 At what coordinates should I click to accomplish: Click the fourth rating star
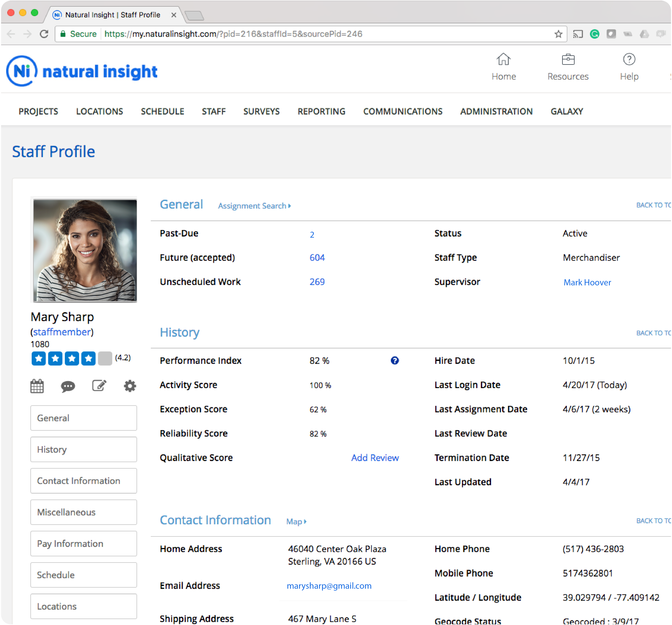point(88,358)
